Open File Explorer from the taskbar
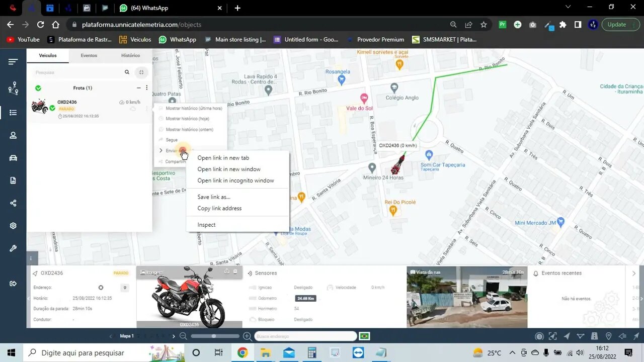Screen dimensions: 644x362 [265, 352]
